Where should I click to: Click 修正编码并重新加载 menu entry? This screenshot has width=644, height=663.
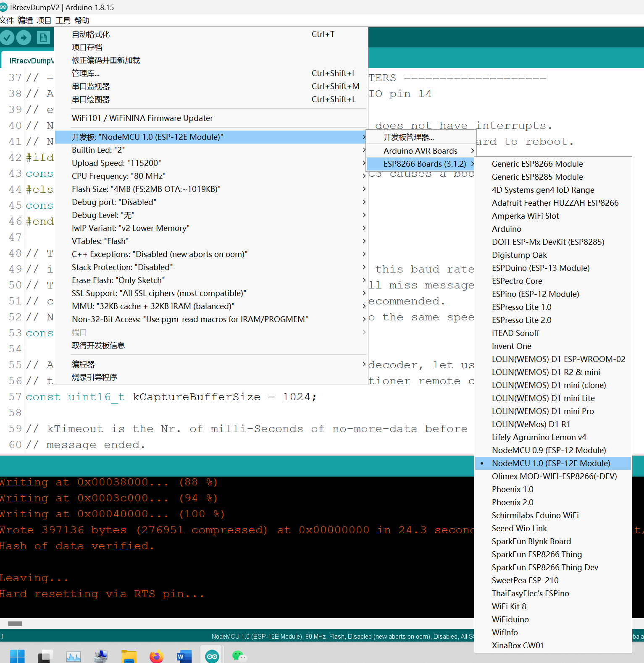211,60
